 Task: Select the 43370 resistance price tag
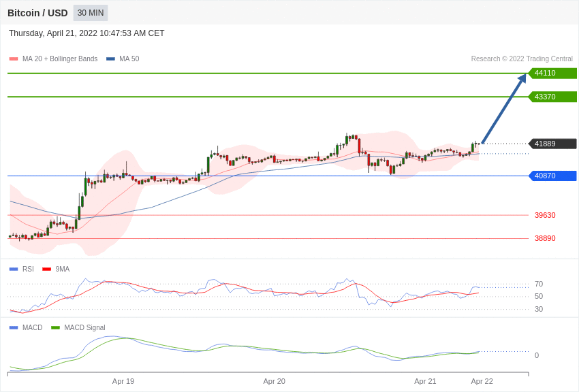553,97
